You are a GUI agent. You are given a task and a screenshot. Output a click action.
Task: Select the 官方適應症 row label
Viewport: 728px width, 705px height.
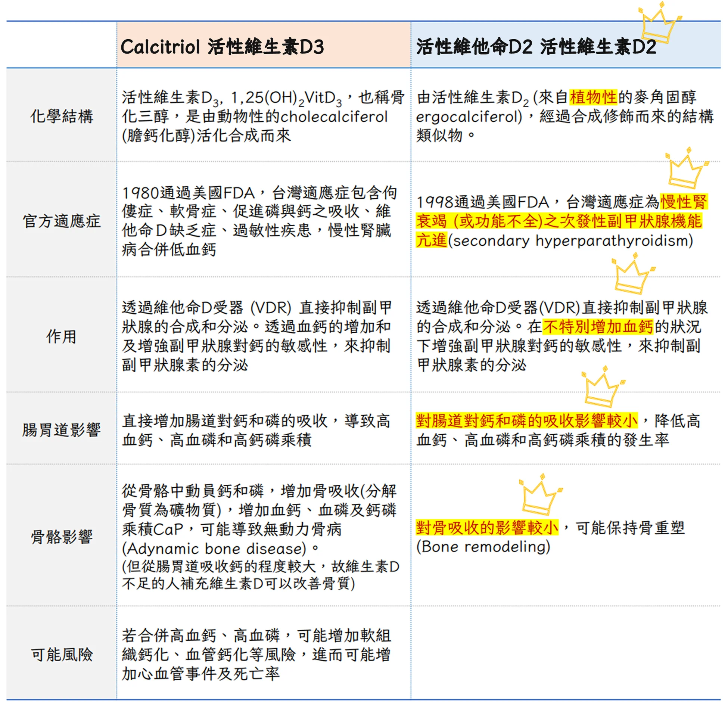(62, 221)
